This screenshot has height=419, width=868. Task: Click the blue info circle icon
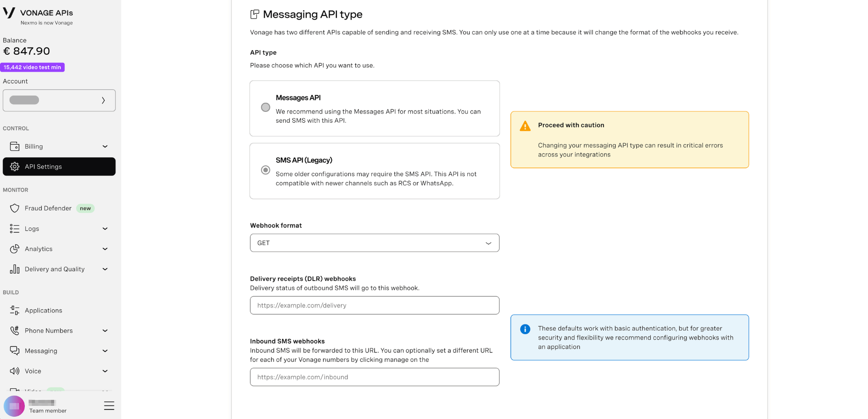tap(525, 329)
